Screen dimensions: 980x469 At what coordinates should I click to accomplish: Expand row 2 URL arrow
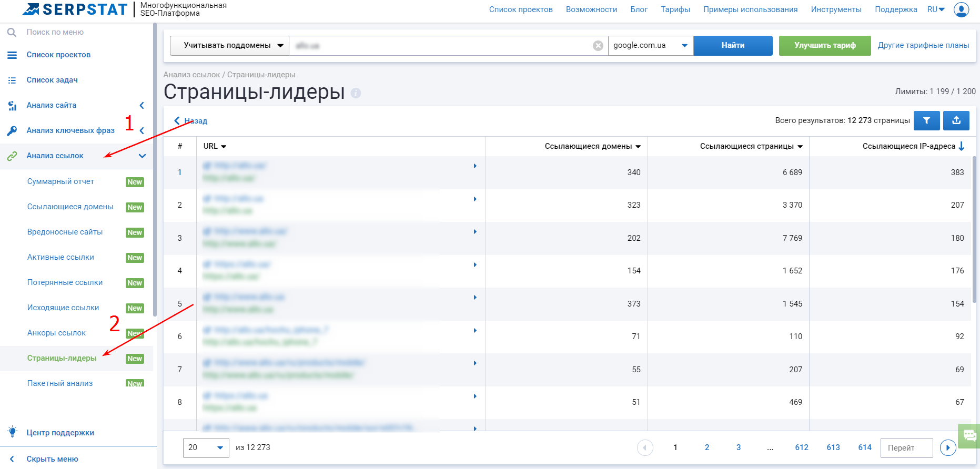(x=475, y=199)
